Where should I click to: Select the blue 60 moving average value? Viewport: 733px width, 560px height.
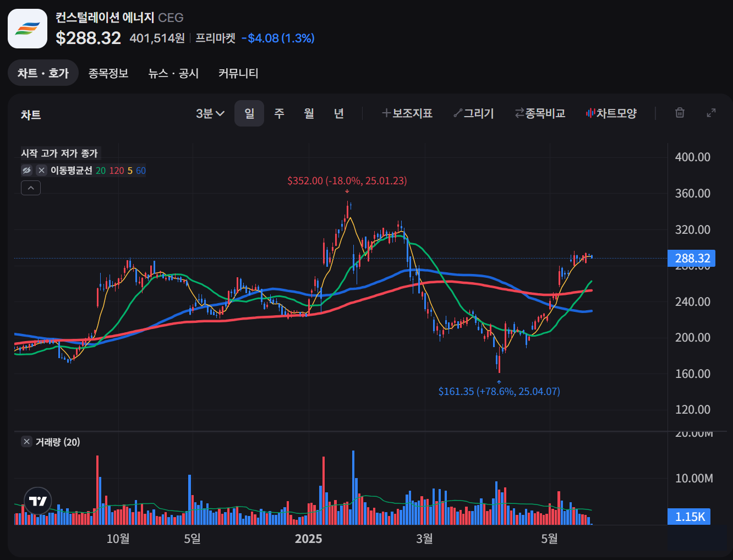click(141, 171)
